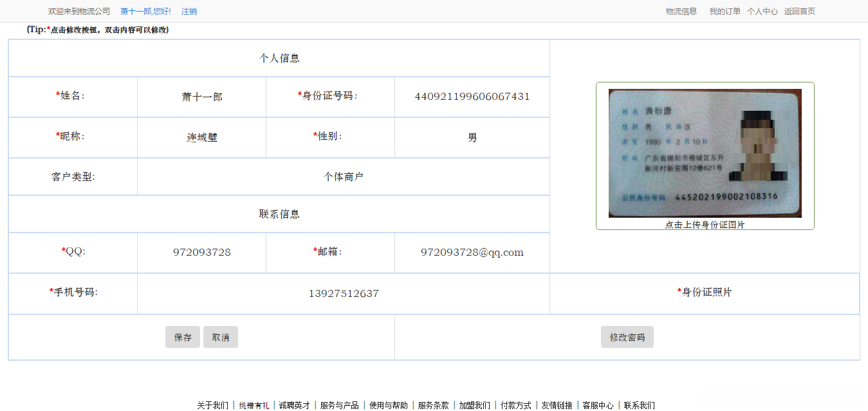Select nickname value 连城璧
The width and height of the screenshot is (868, 411).
click(x=202, y=138)
